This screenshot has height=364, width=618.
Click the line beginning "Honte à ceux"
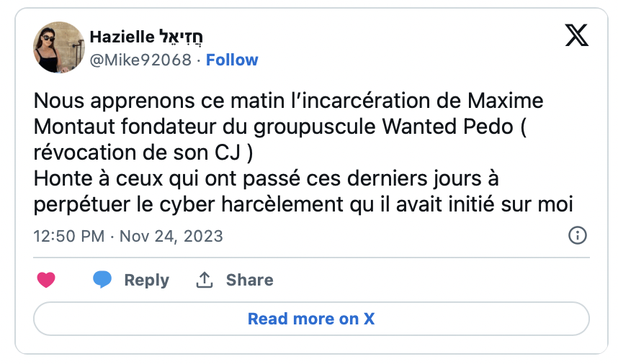click(x=266, y=178)
